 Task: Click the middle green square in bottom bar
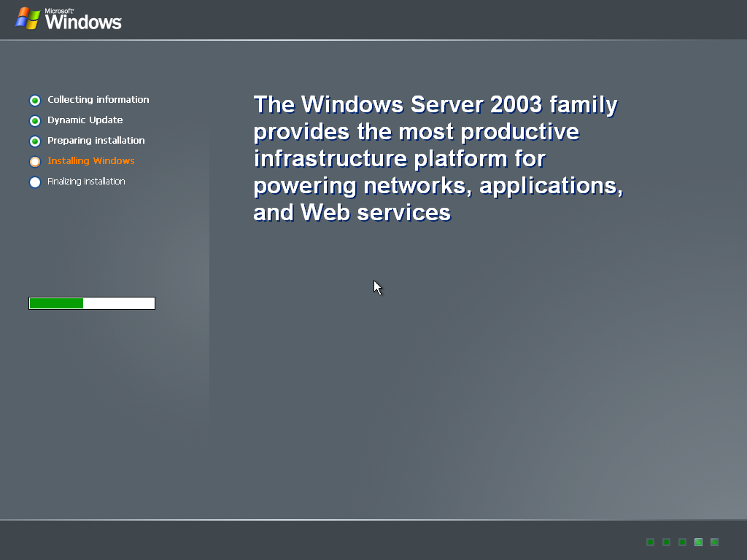click(682, 542)
